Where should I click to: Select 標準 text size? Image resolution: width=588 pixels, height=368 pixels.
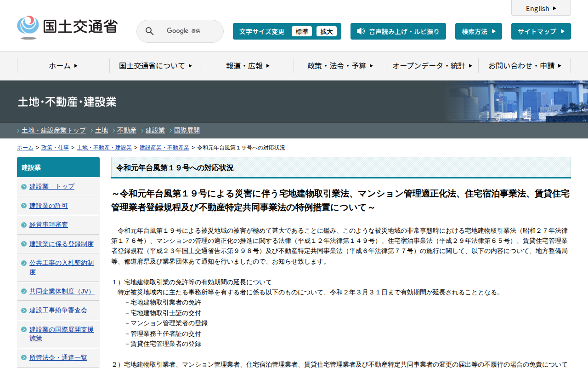click(302, 31)
